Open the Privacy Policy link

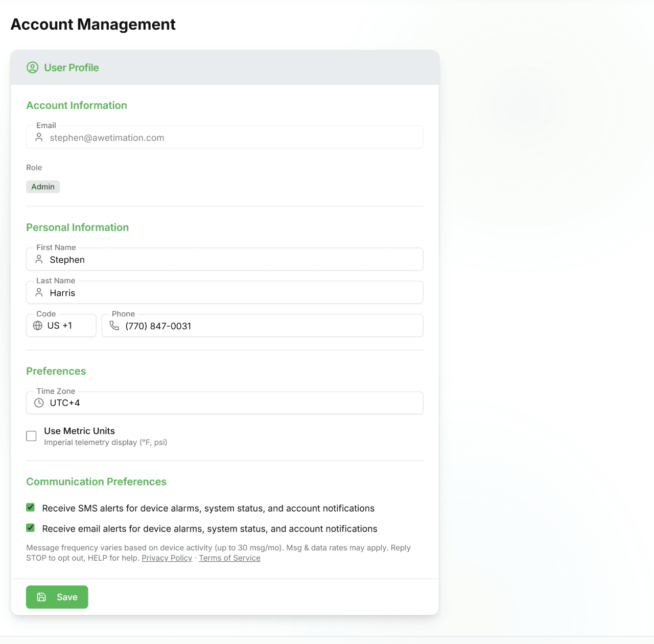coord(167,558)
